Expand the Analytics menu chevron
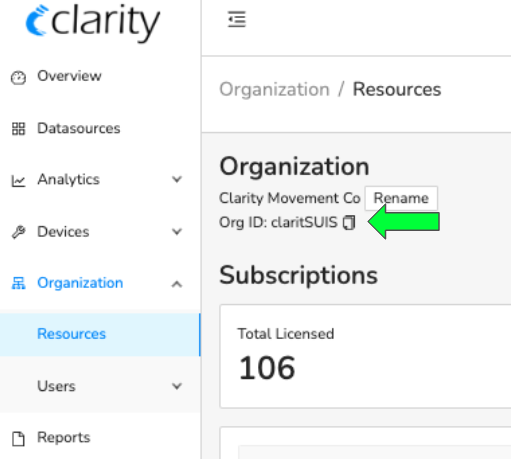 [x=177, y=179]
